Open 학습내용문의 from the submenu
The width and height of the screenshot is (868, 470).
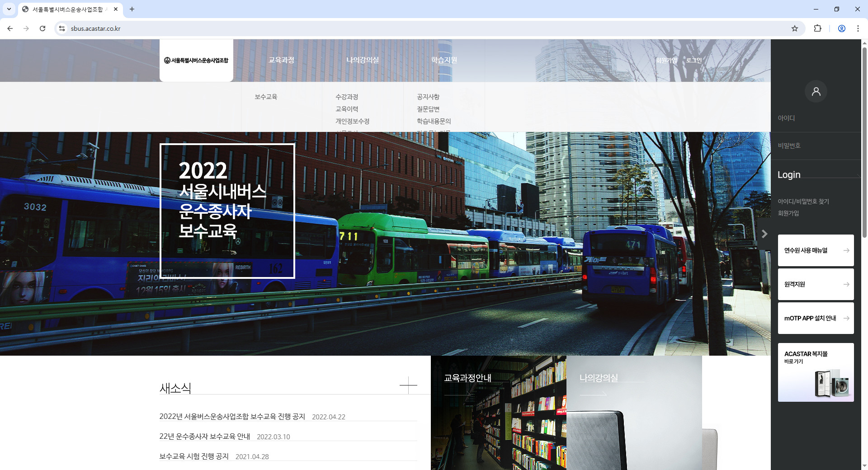[434, 121]
